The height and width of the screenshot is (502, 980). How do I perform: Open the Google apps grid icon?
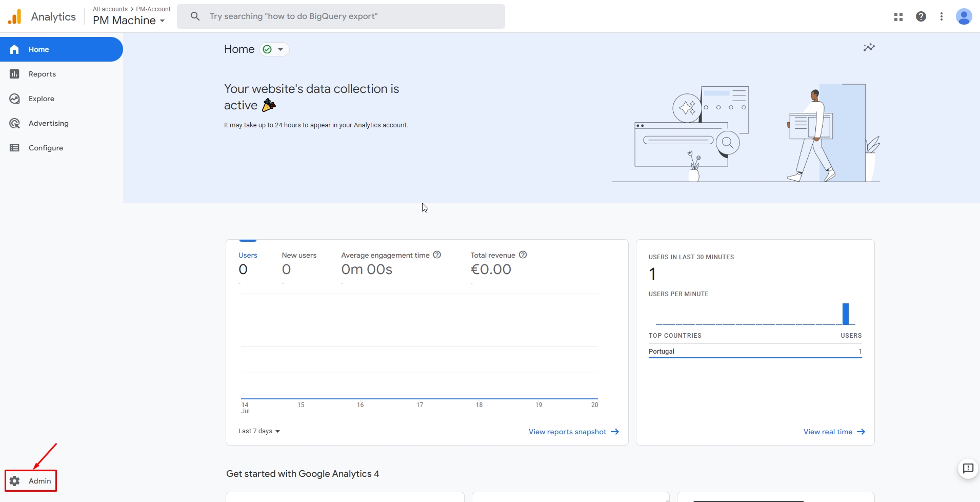898,17
